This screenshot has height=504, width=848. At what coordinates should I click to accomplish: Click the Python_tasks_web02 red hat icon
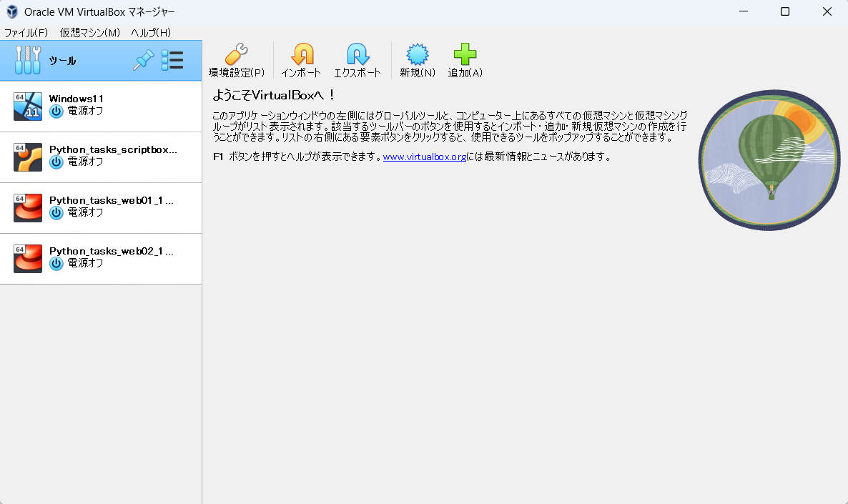[28, 259]
